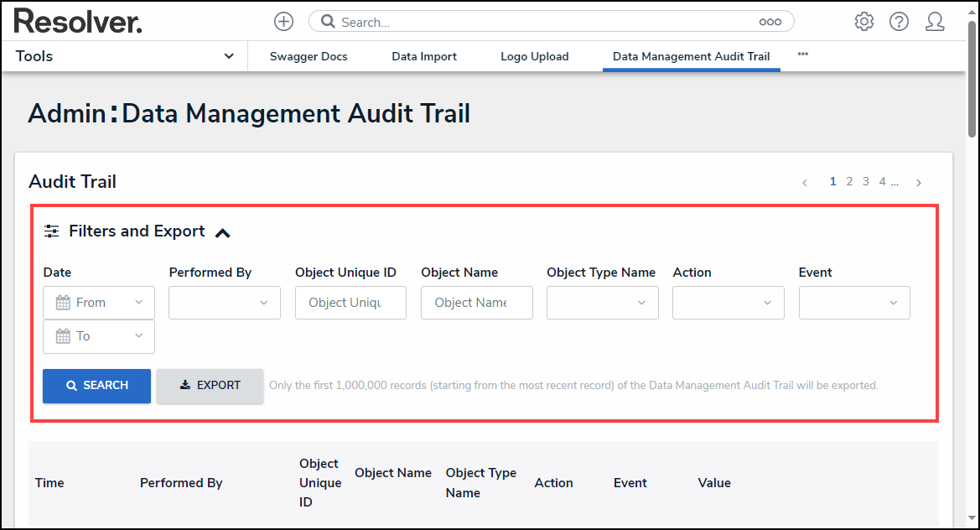Open the Event filter dropdown
This screenshot has height=530, width=980.
[x=853, y=303]
